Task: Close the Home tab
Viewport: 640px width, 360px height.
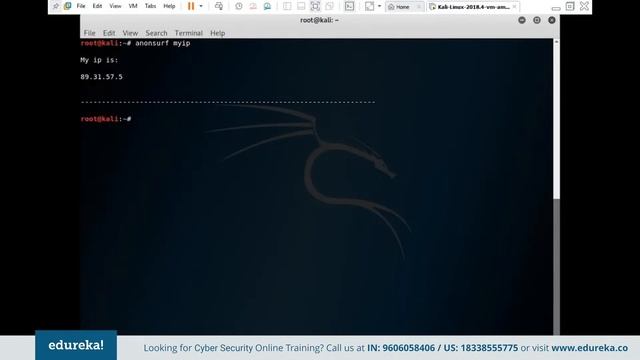Action: click(x=419, y=7)
